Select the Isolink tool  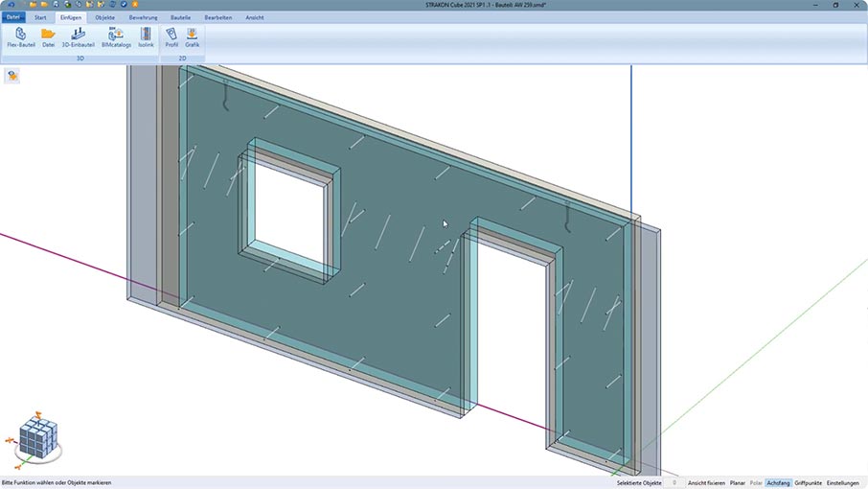coord(146,37)
